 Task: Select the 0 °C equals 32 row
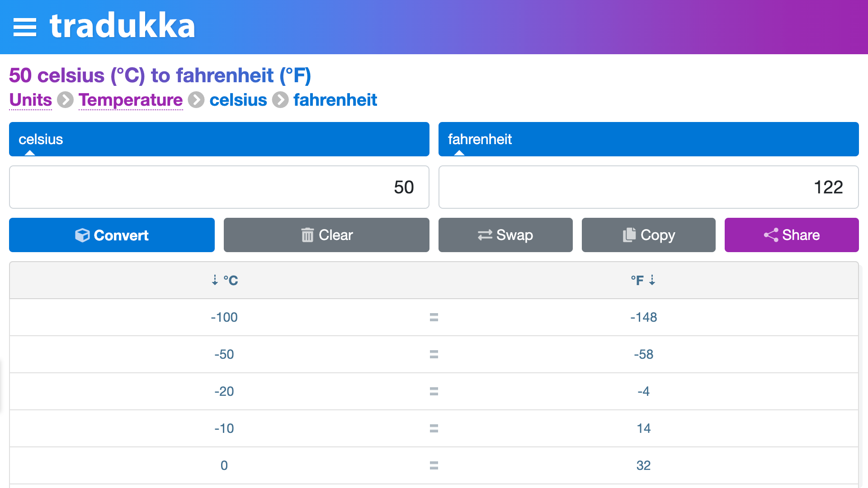click(434, 465)
